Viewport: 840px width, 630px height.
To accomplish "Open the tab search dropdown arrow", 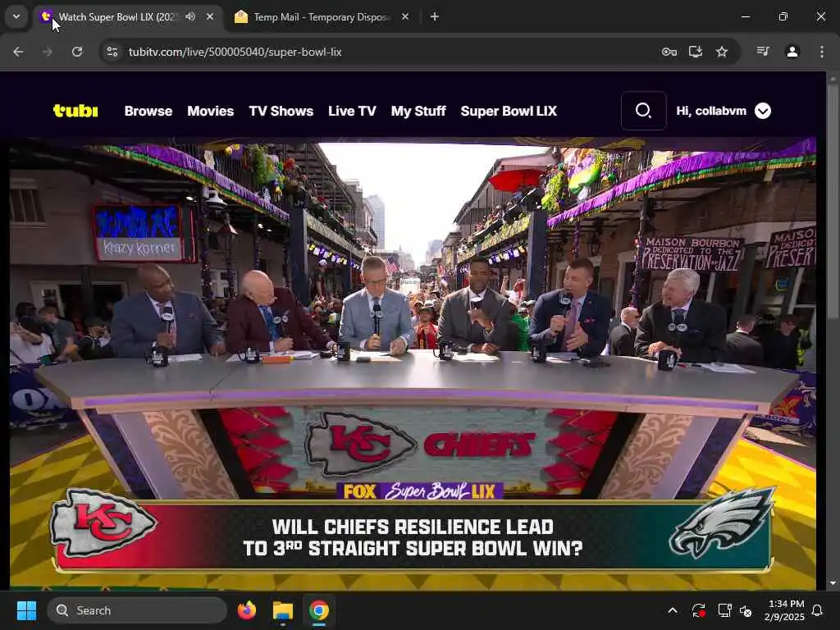I will pos(16,16).
